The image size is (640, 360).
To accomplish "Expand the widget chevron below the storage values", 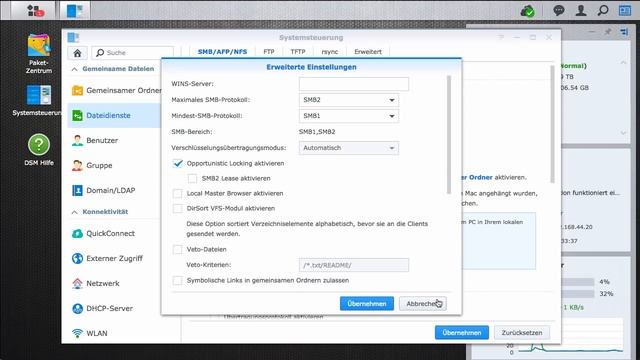I will (x=623, y=133).
